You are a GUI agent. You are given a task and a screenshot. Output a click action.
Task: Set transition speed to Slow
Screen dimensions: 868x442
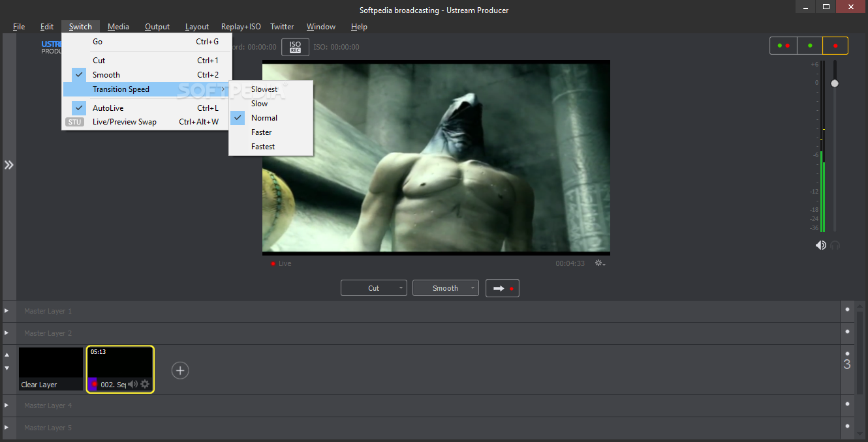[x=271, y=104]
